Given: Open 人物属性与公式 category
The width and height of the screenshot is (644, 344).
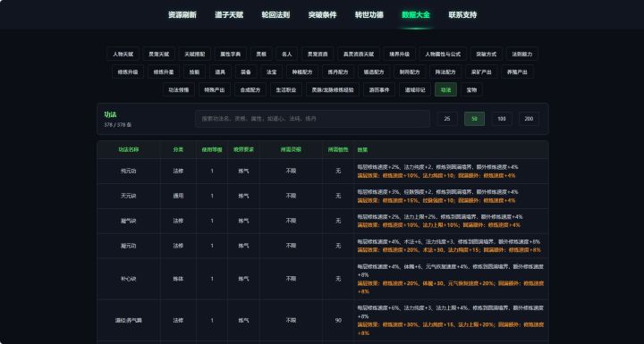Looking at the screenshot, I should pyautogui.click(x=443, y=54).
